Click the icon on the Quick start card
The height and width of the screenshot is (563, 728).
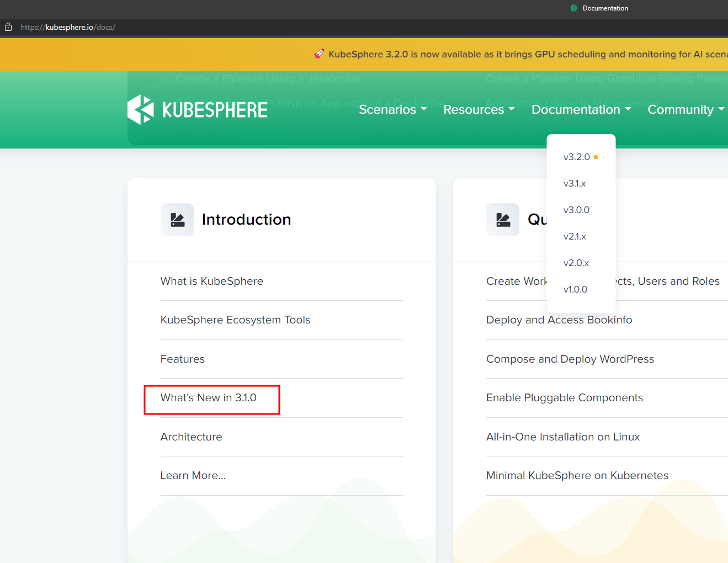point(502,219)
